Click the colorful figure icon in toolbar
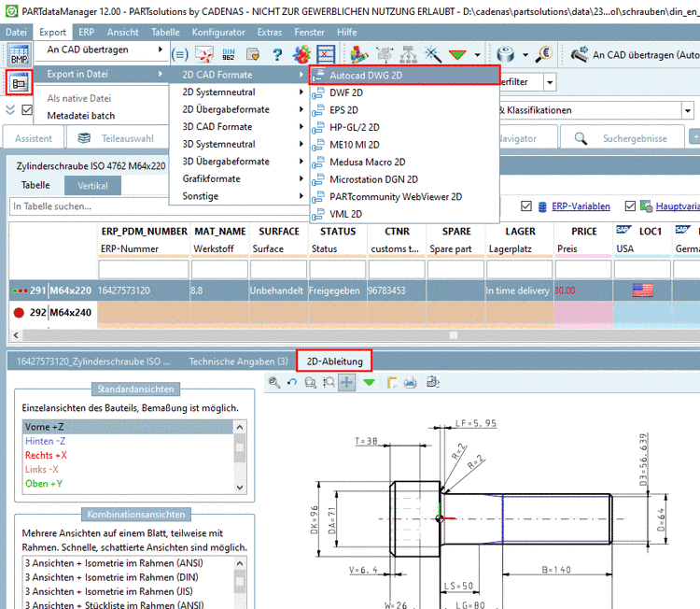The image size is (700, 609). 359,54
